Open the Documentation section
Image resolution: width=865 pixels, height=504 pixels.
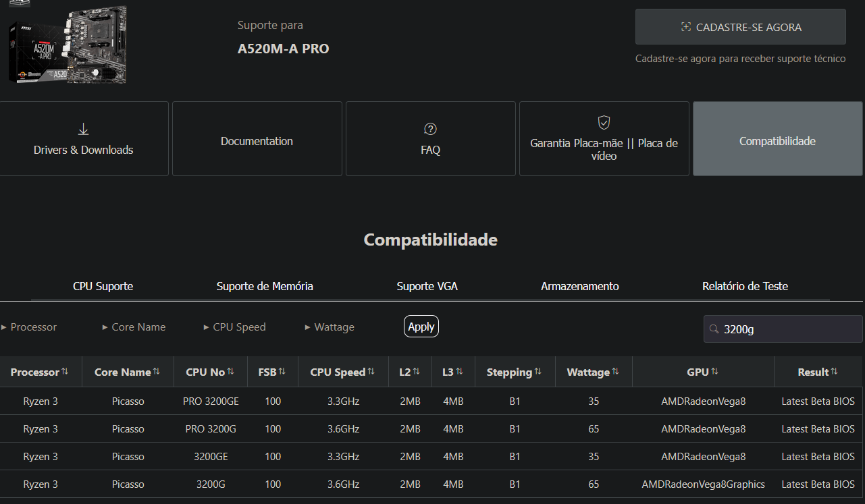[x=257, y=139]
